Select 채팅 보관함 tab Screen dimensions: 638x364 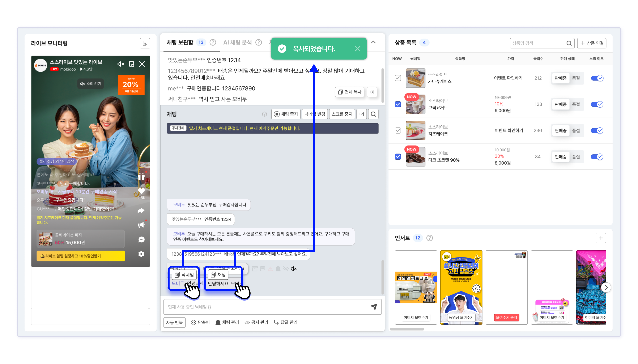click(180, 43)
